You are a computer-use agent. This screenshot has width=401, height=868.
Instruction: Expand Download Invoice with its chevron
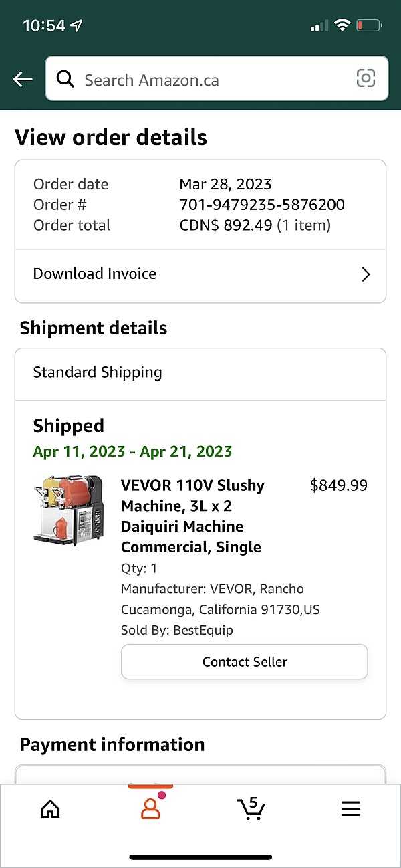click(365, 274)
